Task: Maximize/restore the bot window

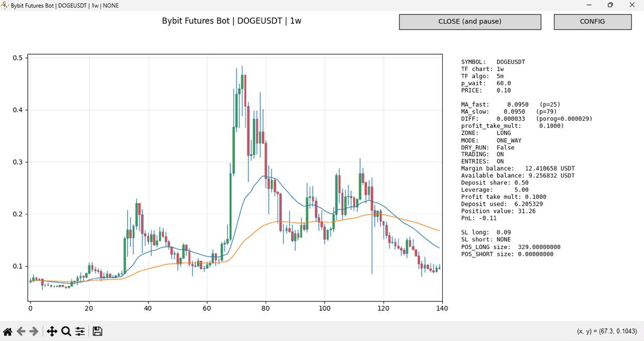Action: click(x=610, y=5)
